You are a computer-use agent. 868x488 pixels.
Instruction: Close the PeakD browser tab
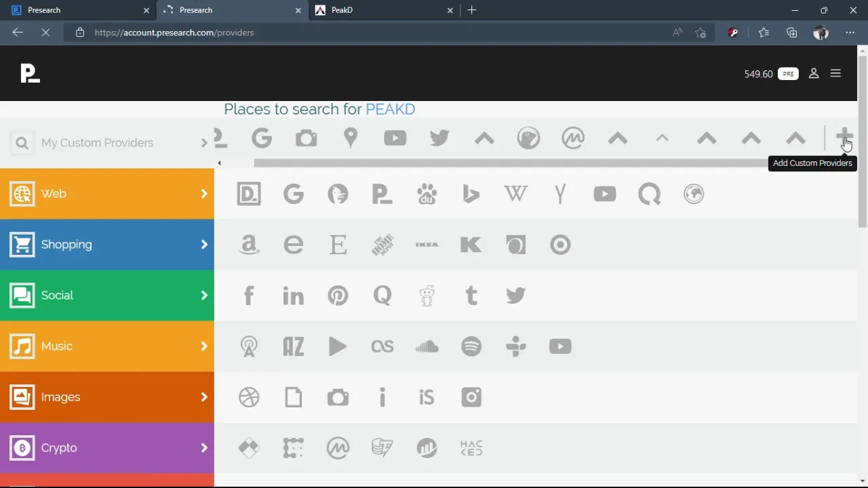(450, 10)
